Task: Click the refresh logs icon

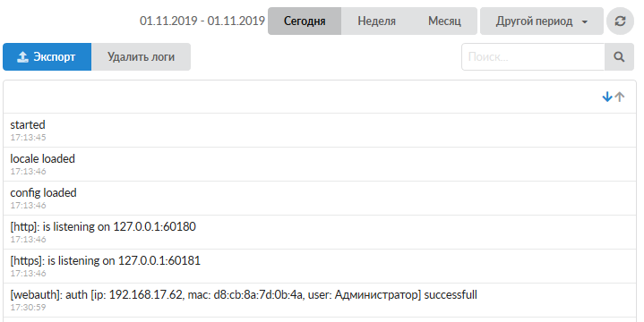Action: tap(620, 21)
